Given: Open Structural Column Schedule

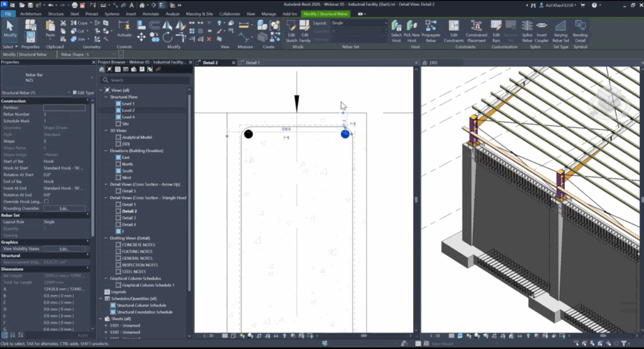Looking at the screenshot, I should (142, 306).
